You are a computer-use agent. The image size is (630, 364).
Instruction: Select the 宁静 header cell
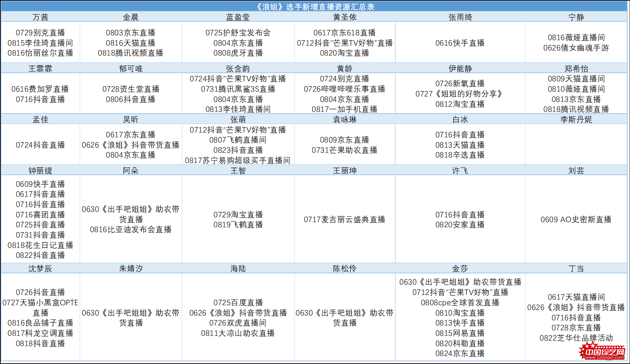click(x=576, y=17)
